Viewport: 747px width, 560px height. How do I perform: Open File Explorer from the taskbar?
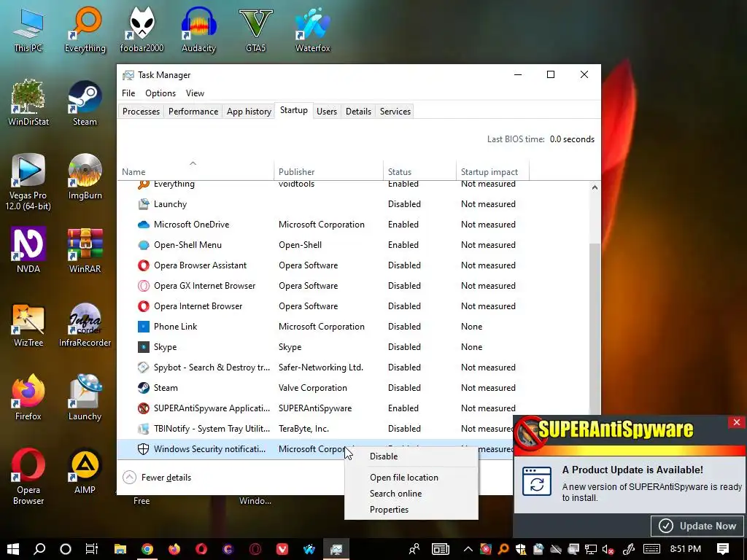[x=120, y=549]
